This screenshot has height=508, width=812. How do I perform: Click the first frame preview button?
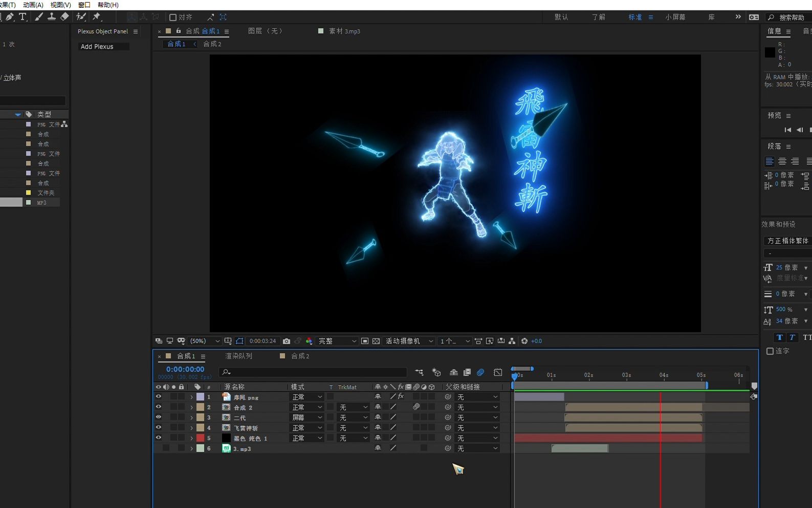tap(788, 130)
